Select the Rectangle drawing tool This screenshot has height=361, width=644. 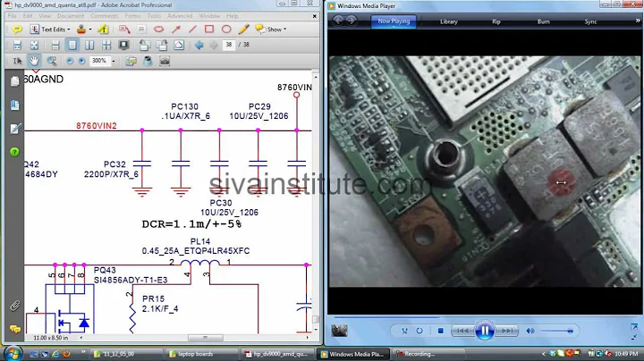coord(209,29)
